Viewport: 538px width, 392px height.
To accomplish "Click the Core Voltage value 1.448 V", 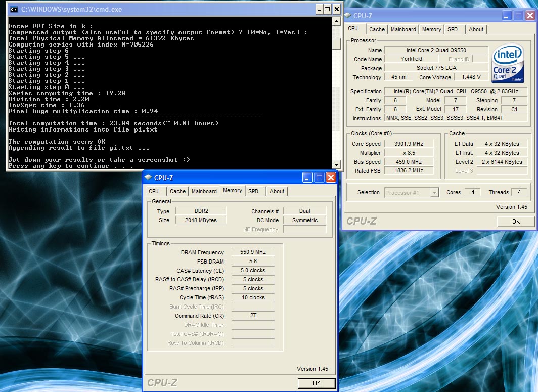I will point(471,77).
